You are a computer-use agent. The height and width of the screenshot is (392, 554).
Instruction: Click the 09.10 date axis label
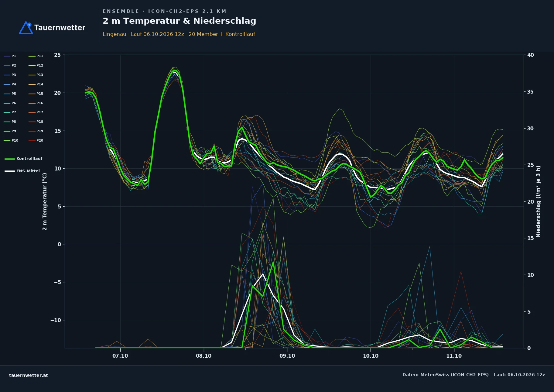287,356
